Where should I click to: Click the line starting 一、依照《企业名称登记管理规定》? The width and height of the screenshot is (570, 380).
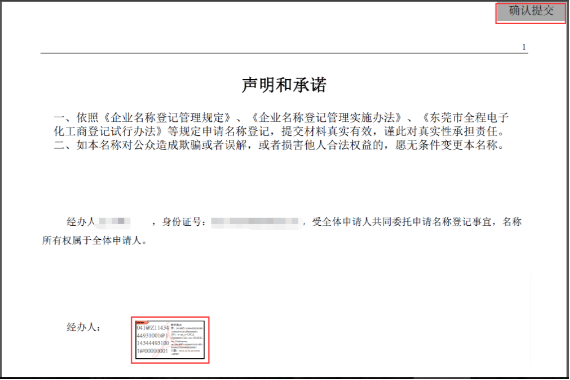[x=281, y=117]
